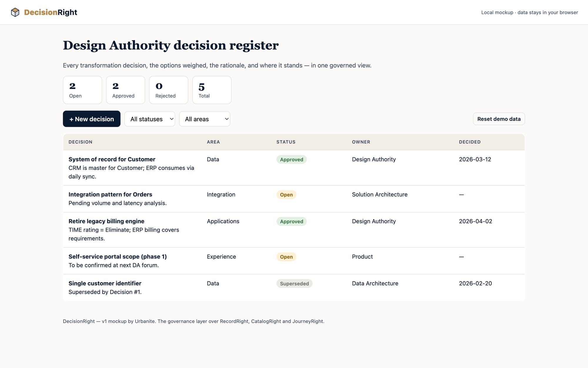
Task: Click the Superseded by Decision #1 text
Action: pyautogui.click(x=105, y=292)
